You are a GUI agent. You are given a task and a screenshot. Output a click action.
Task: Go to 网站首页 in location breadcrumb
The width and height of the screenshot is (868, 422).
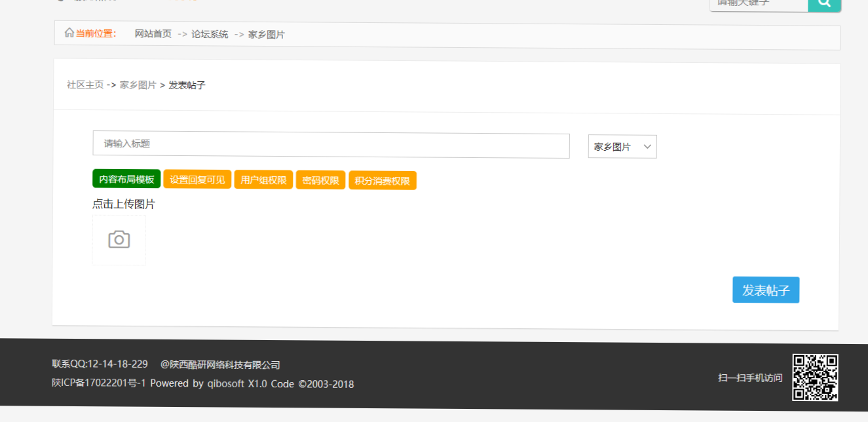tap(153, 34)
